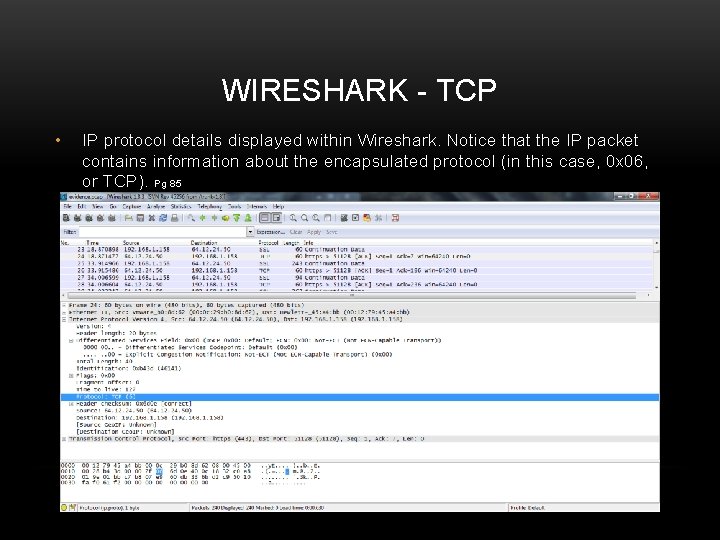
Task: Click the Resize all columns icon
Action: click(327, 218)
